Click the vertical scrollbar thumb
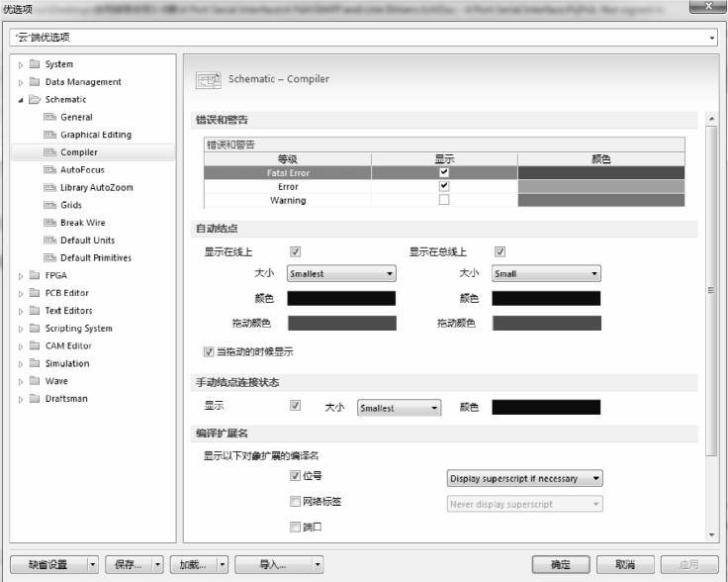The height and width of the screenshot is (582, 728). (711, 291)
